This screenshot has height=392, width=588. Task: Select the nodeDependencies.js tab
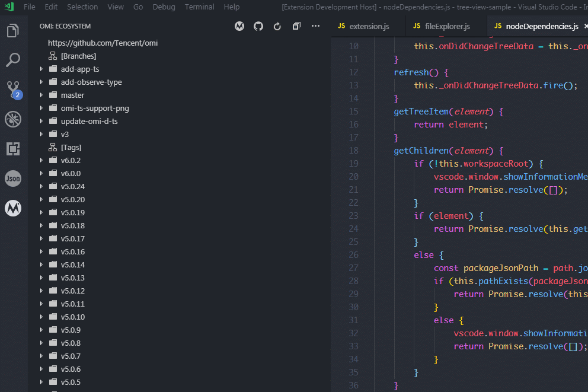point(542,26)
